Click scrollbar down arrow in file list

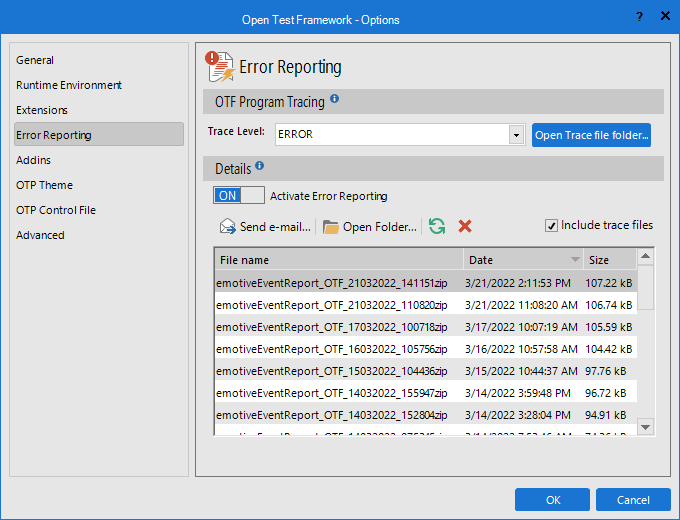(645, 427)
